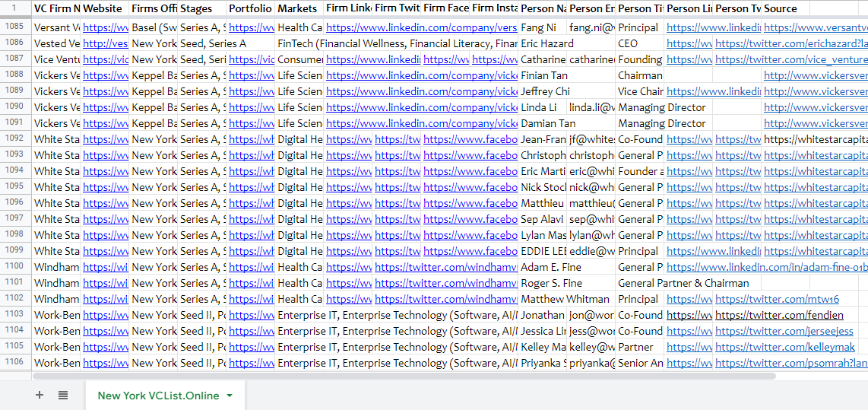The width and height of the screenshot is (868, 410).
Task: Select the Adam E. Fine name cell
Action: pos(543,267)
